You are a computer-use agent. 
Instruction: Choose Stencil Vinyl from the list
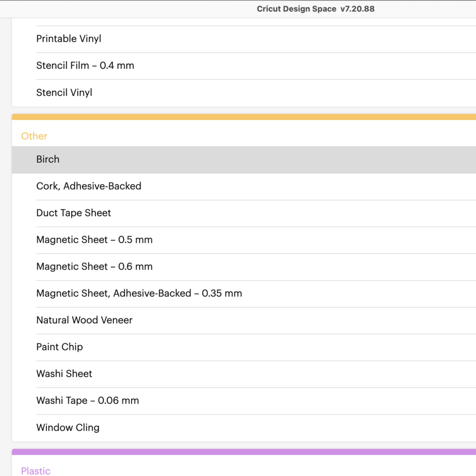click(244, 93)
